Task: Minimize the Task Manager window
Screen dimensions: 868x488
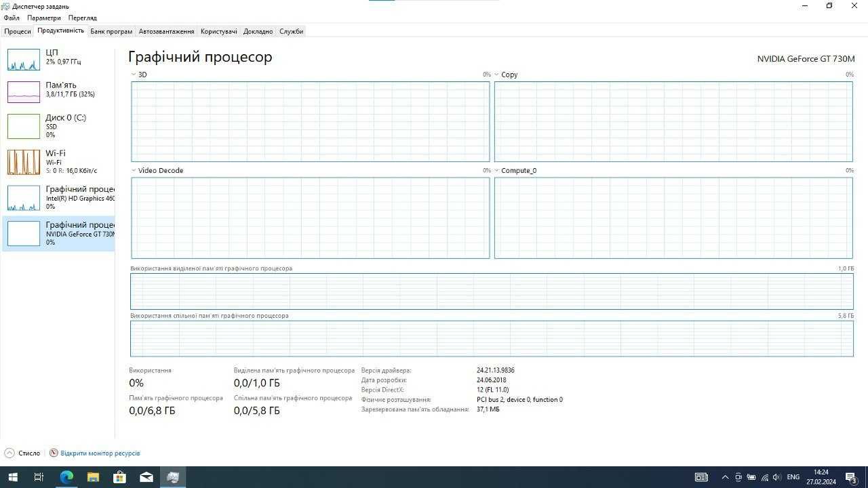Action: pos(804,6)
